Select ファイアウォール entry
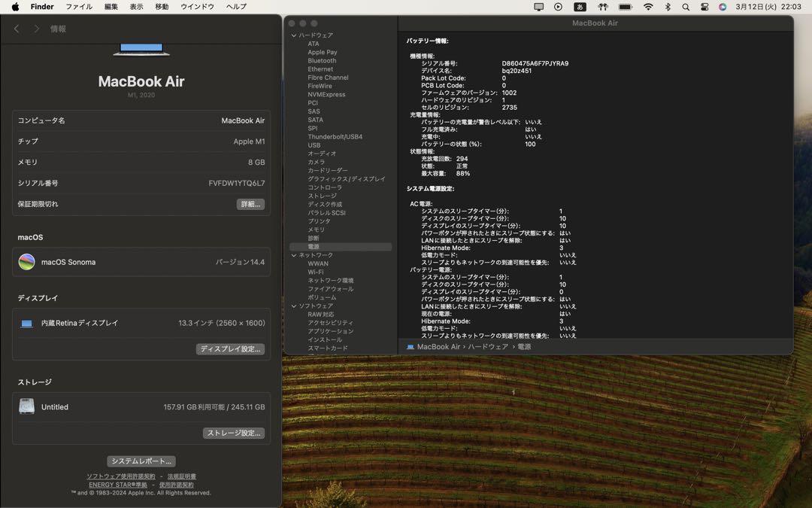This screenshot has height=508, width=812. coord(330,289)
